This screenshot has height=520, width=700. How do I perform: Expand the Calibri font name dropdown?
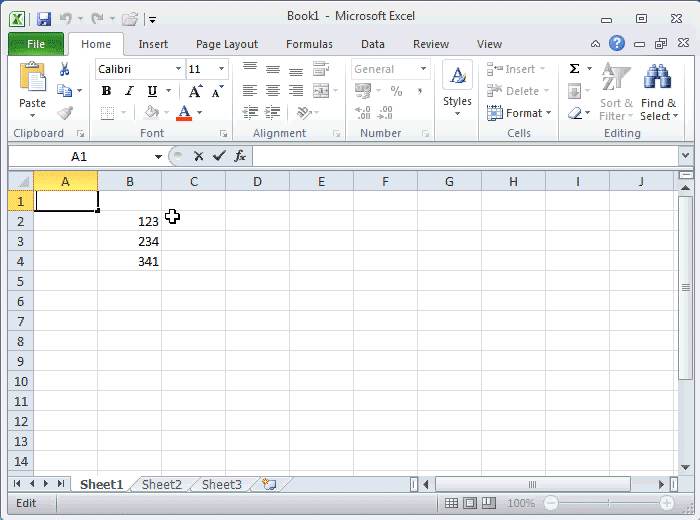click(178, 69)
